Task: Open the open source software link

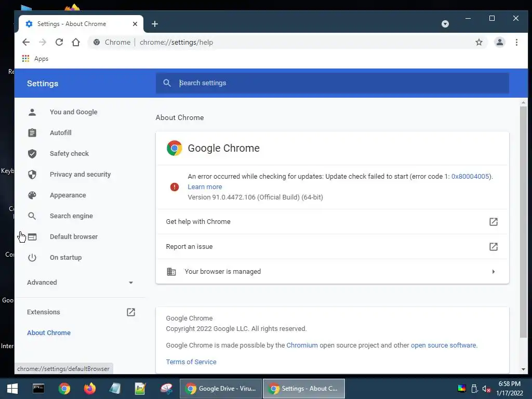Action: tap(444, 345)
